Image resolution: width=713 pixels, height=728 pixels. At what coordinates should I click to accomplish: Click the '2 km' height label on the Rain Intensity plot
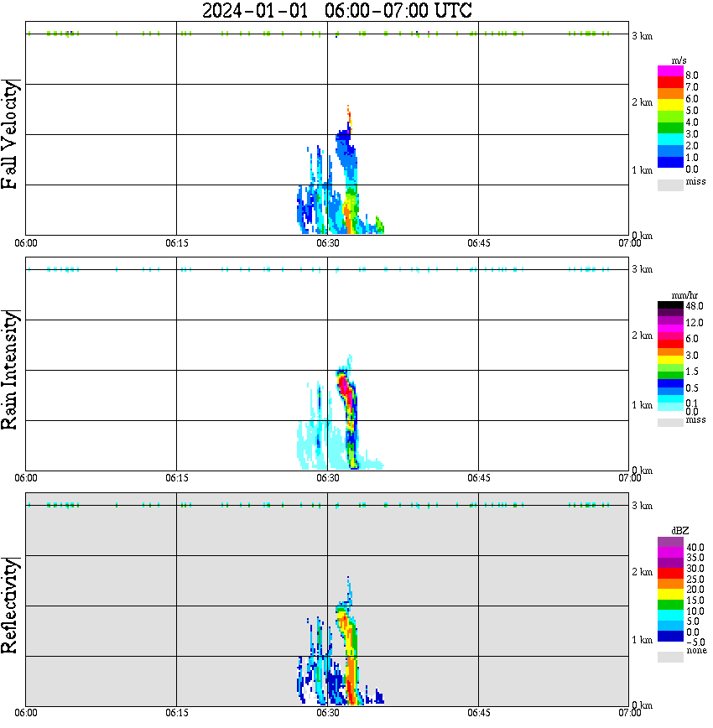(642, 335)
